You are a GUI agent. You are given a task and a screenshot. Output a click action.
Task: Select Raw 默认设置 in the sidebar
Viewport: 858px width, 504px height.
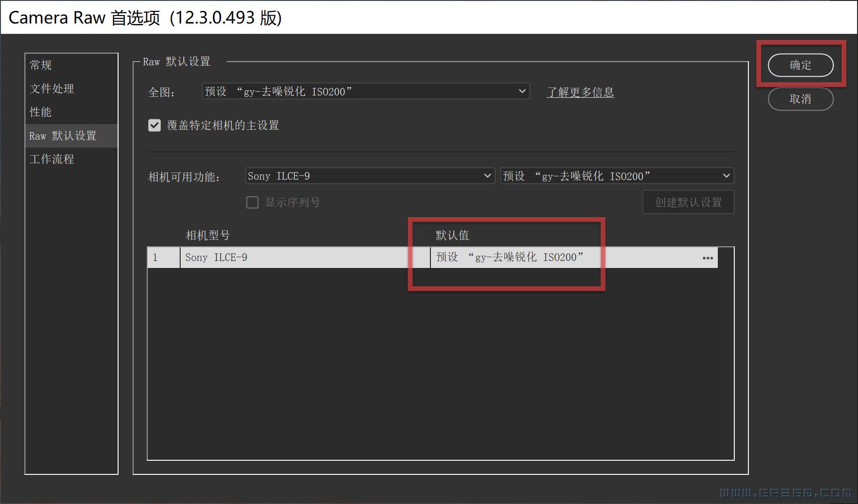pyautogui.click(x=63, y=136)
